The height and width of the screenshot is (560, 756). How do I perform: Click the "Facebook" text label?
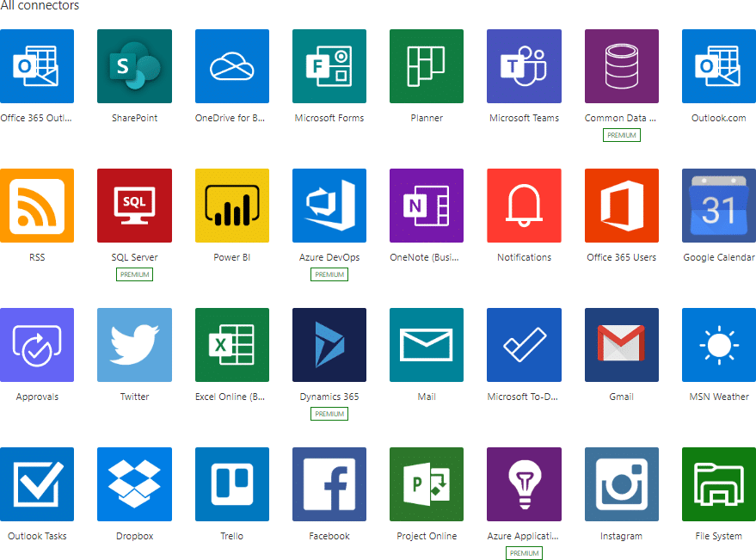[x=329, y=536]
